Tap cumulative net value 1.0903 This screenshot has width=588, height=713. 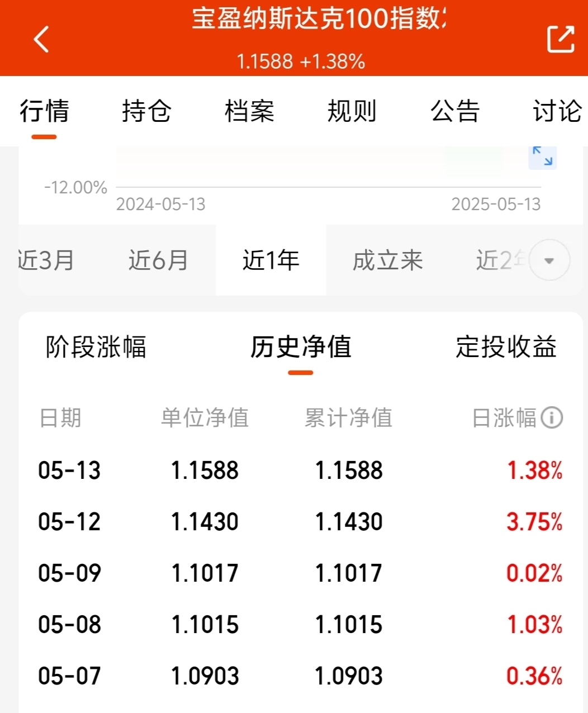(x=349, y=676)
